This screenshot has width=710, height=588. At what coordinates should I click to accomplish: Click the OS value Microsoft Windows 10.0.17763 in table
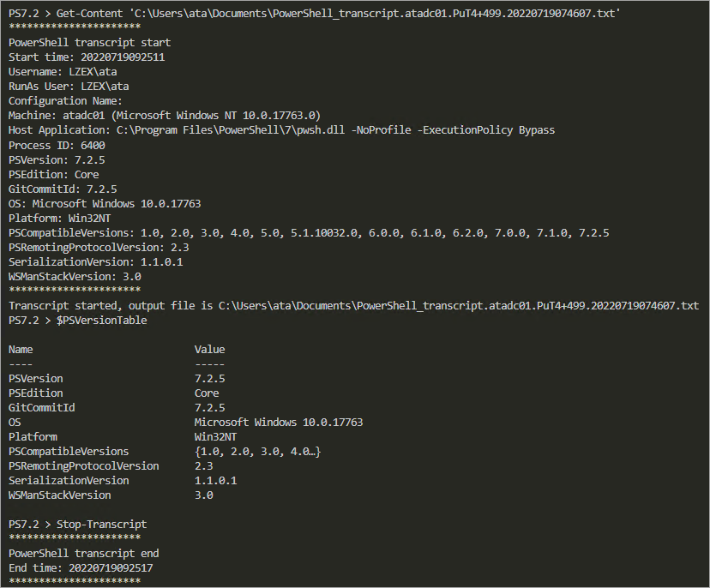click(279, 423)
